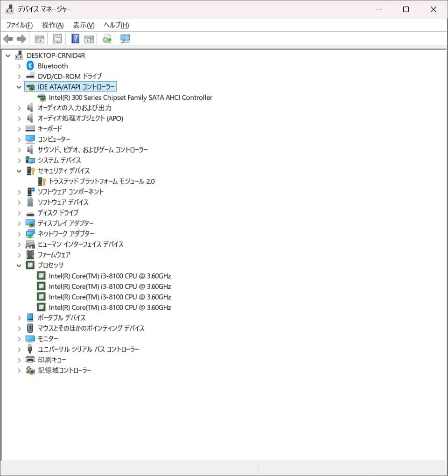This screenshot has width=448, height=476.
Task: Collapse the IDE ATA/ATAPI コントローラー category
Action: (19, 87)
